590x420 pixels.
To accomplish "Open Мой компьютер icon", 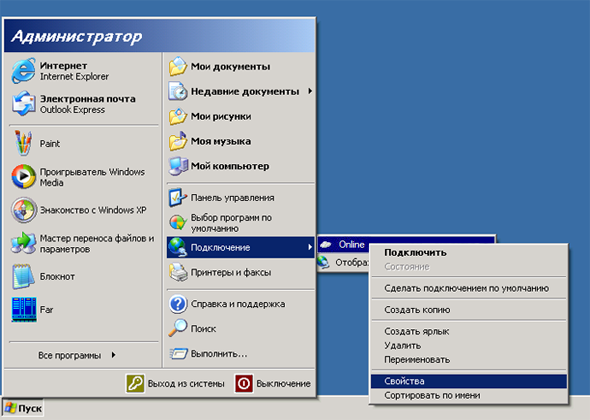I will pos(178,166).
